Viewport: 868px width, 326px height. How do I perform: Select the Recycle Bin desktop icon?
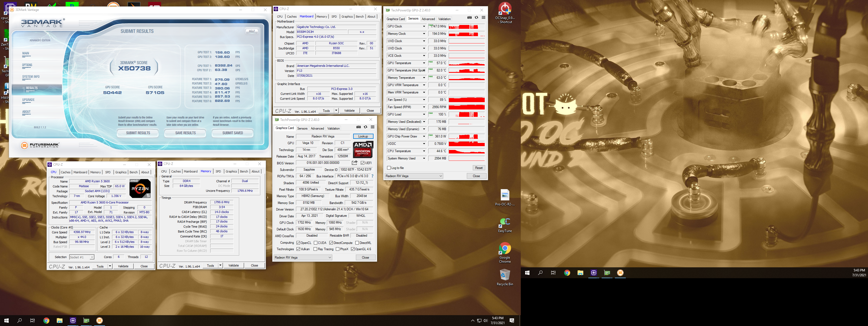(505, 277)
